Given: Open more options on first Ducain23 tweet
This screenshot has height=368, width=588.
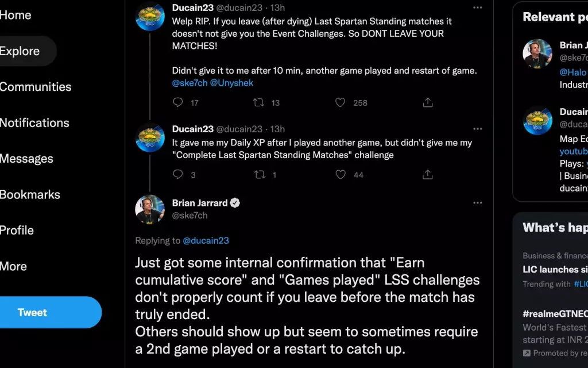Looking at the screenshot, I should coord(477,7).
